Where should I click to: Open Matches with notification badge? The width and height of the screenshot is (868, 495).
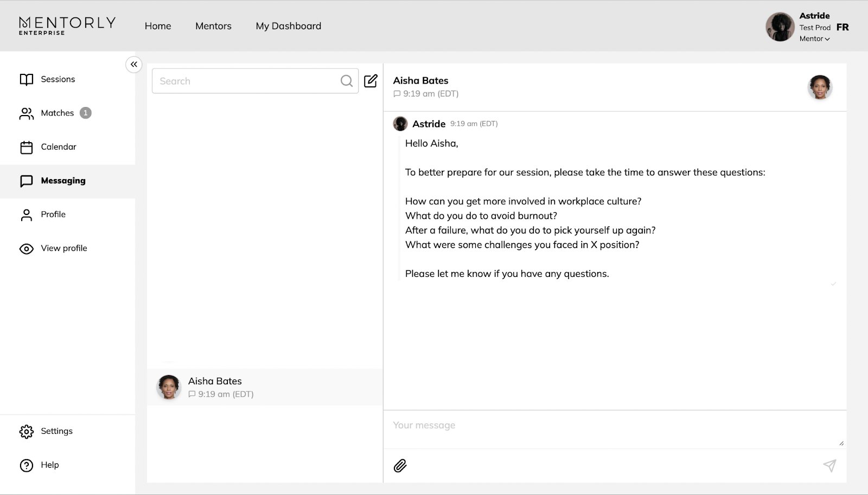coord(56,113)
